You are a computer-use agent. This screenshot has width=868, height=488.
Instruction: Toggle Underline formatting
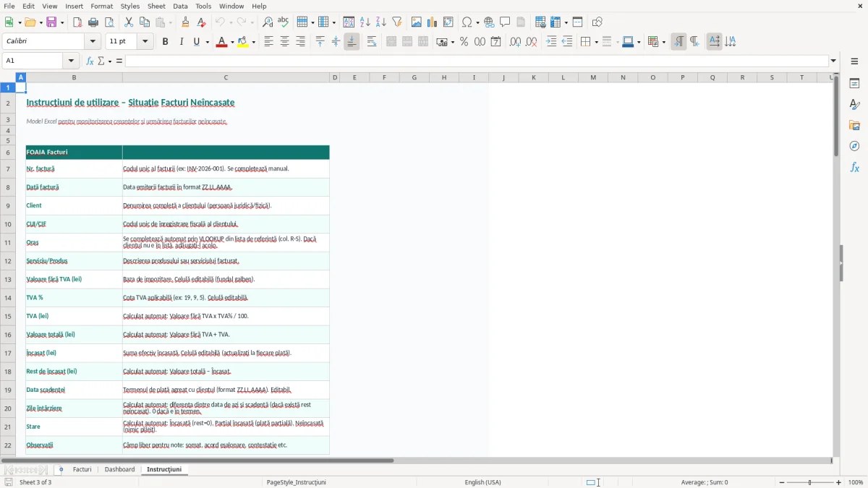[197, 42]
